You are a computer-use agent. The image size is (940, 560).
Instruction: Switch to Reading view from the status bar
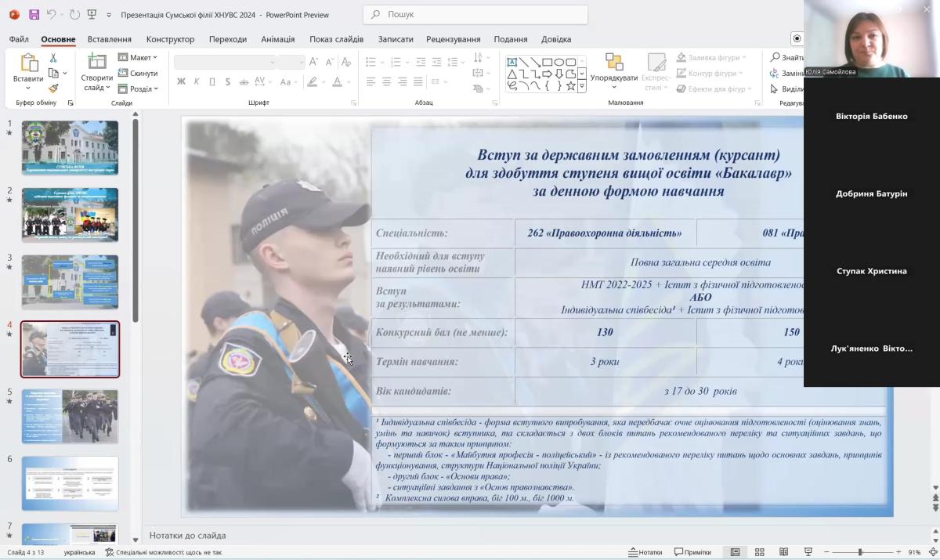783,552
